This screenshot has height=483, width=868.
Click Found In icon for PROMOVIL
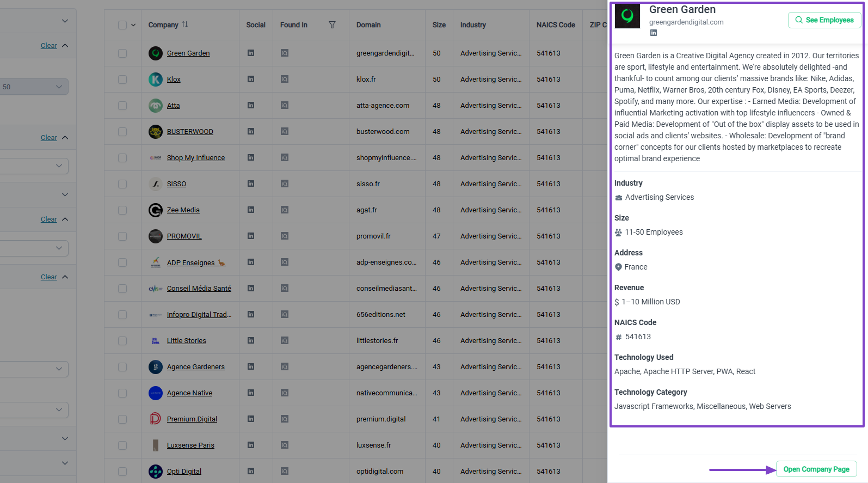click(285, 236)
